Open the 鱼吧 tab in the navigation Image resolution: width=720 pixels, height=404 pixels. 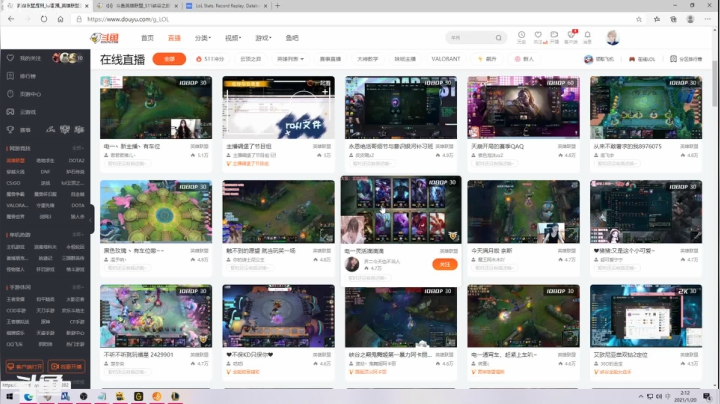click(x=292, y=38)
